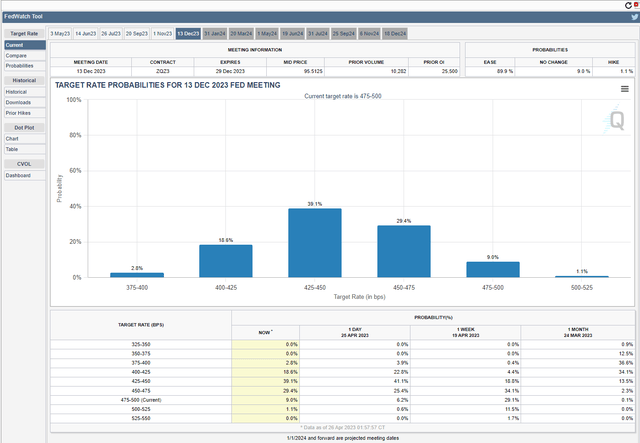Click the 450-475 bar showing 29.4%

[403, 251]
